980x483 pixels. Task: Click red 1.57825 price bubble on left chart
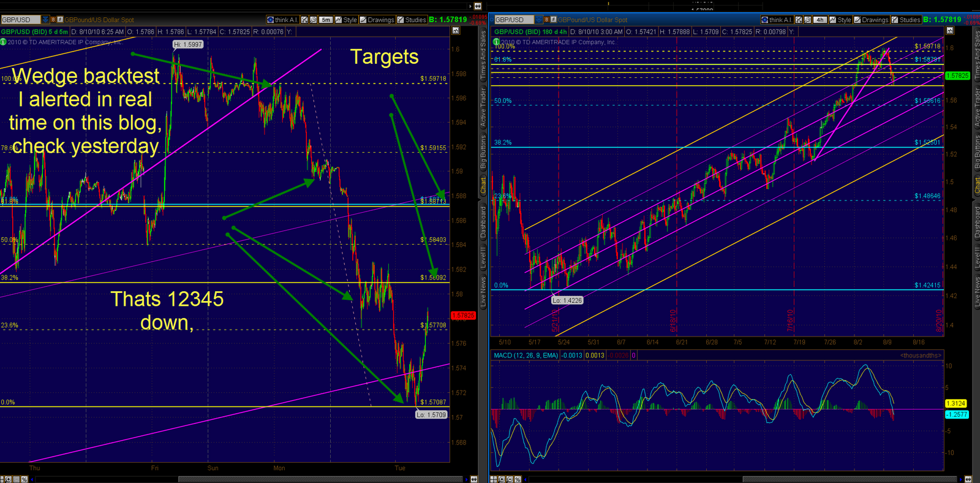click(x=463, y=315)
